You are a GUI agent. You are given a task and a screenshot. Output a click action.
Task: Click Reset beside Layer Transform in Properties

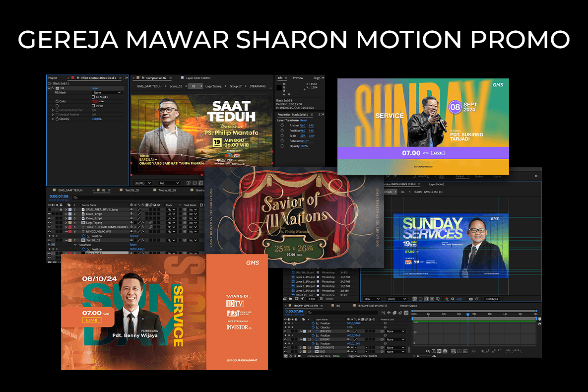tap(304, 121)
